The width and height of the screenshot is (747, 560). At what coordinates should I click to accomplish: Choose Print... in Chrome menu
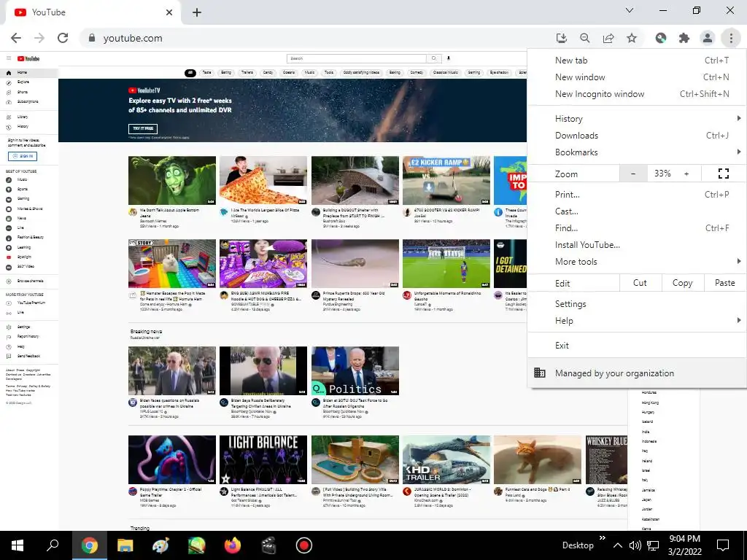pyautogui.click(x=637, y=194)
